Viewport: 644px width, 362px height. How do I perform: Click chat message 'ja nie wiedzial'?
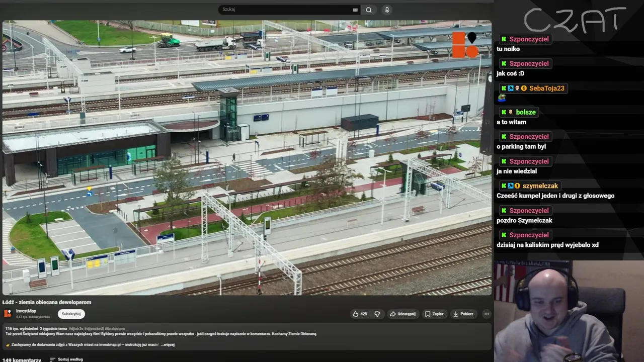coord(517,171)
